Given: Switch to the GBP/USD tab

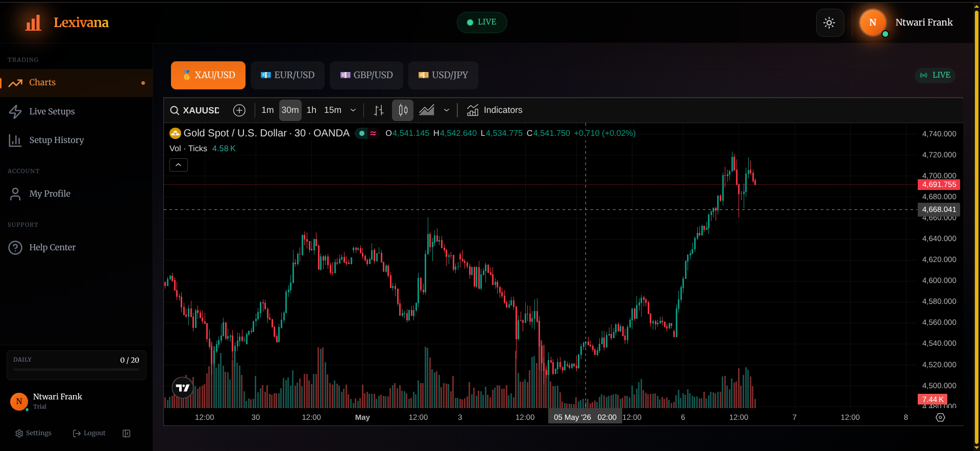Looking at the screenshot, I should coord(366,75).
